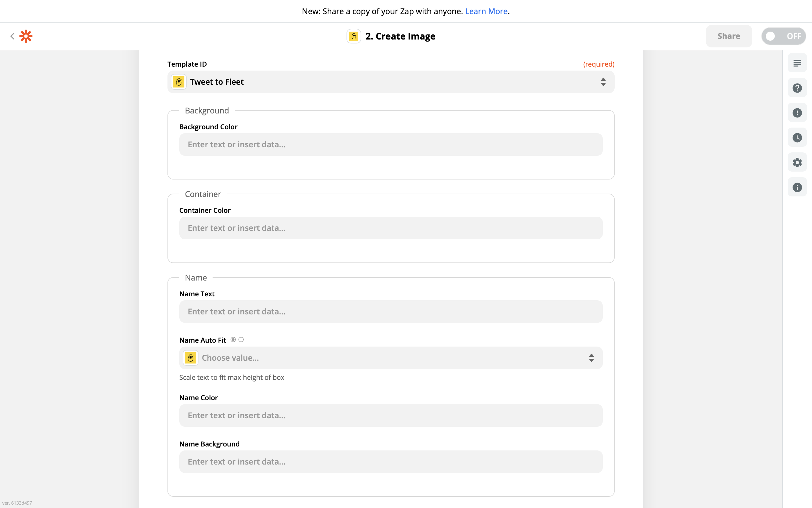Click the version text ver. 6133d497
The width and height of the screenshot is (812, 508).
click(x=17, y=503)
